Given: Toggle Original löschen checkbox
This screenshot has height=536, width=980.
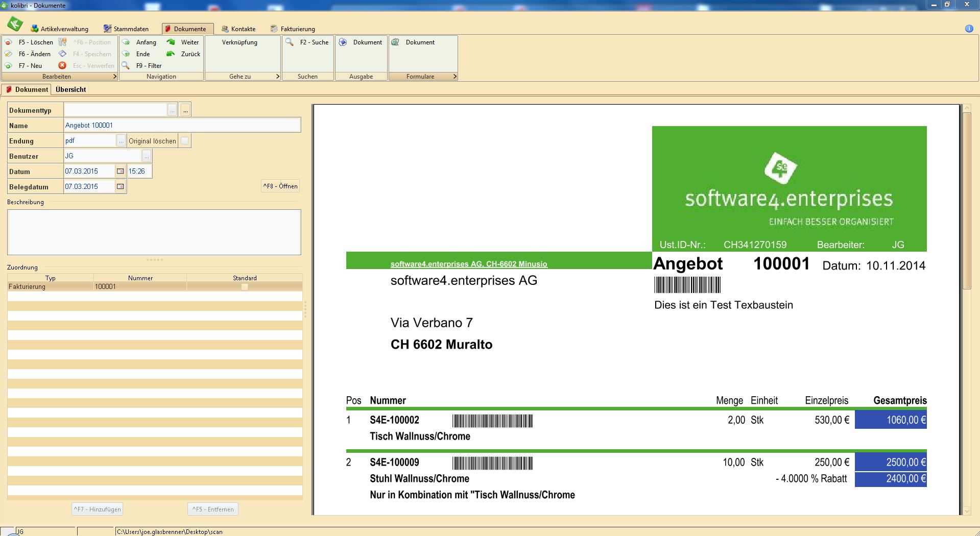Looking at the screenshot, I should click(185, 141).
